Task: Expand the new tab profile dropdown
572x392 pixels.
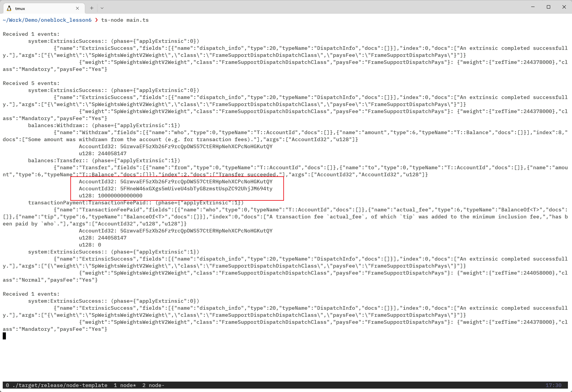Action: pyautogui.click(x=102, y=8)
